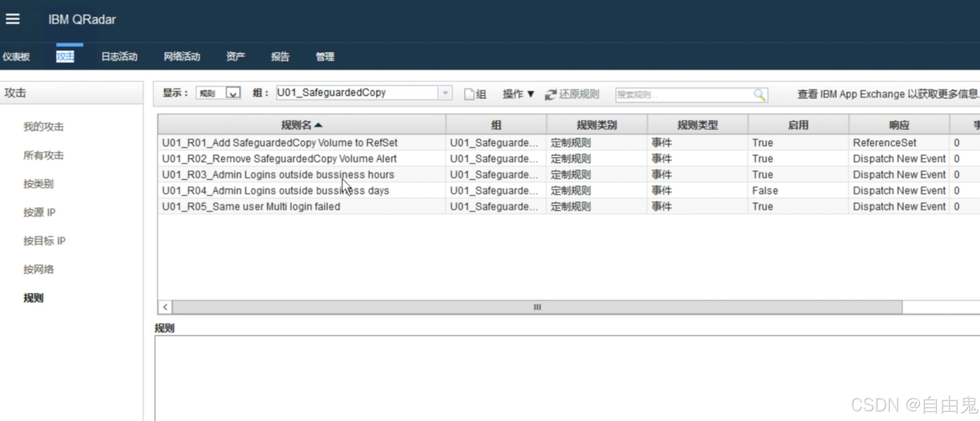Select rule U01_R02_Remove SafeguardedCopy Volume Alert
Image resolution: width=980 pixels, height=421 pixels.
(279, 159)
